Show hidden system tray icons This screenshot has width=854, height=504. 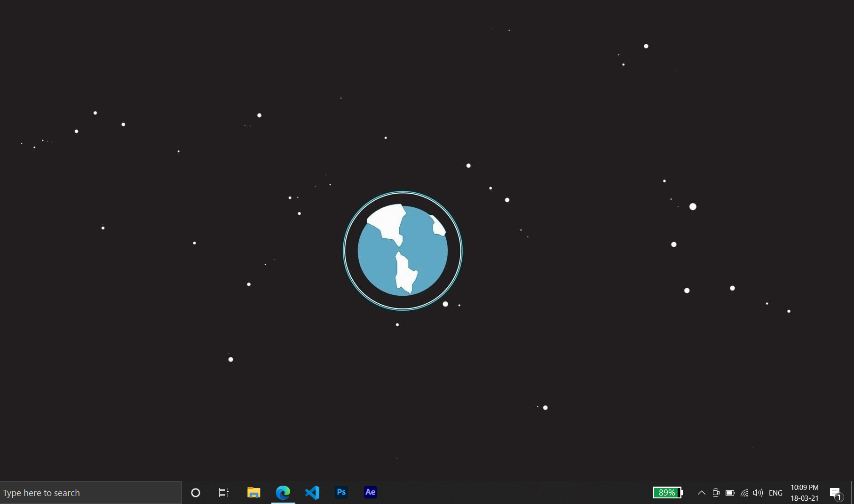tap(701, 493)
